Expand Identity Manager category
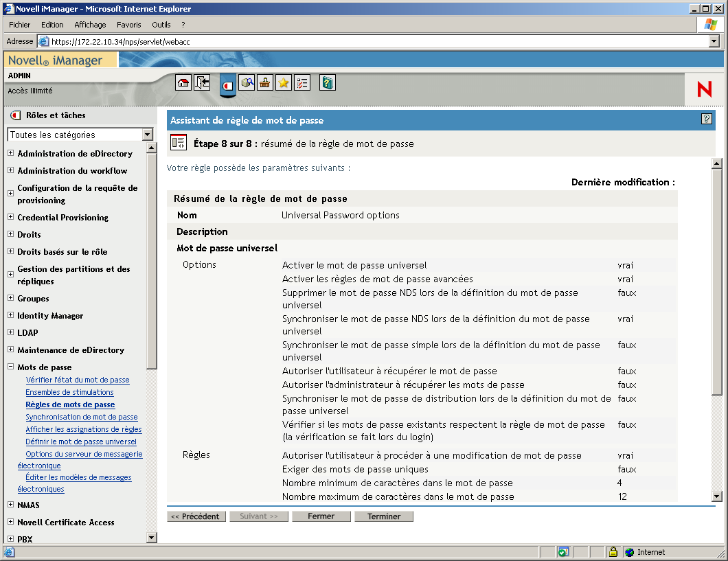Image resolution: width=728 pixels, height=561 pixels. tap(11, 315)
